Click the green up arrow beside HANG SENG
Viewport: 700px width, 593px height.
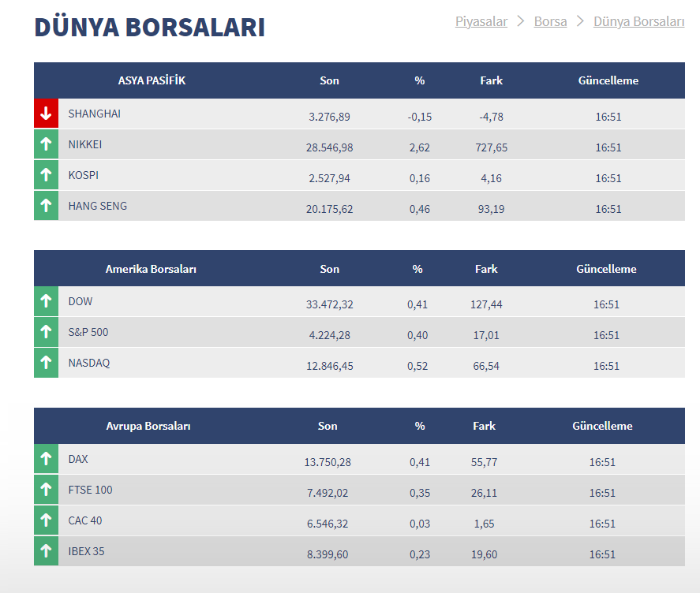[46, 206]
